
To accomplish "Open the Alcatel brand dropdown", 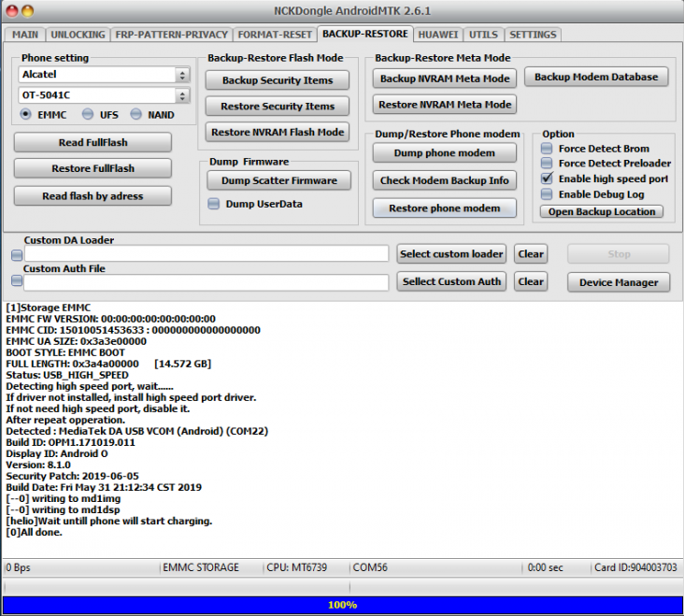I will coord(104,75).
